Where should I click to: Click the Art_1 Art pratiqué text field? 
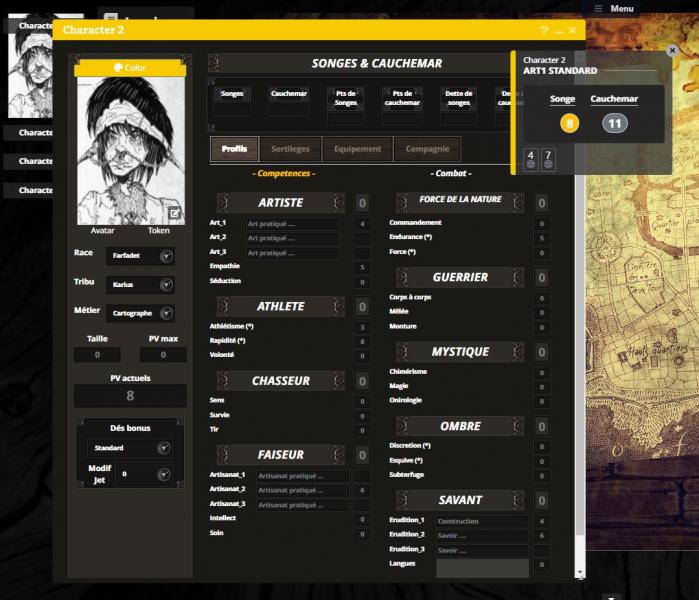point(292,223)
